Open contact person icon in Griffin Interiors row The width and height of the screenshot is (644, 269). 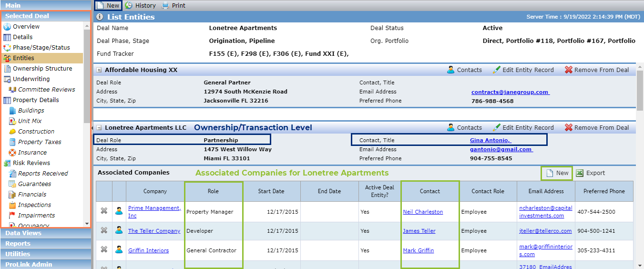[119, 250]
